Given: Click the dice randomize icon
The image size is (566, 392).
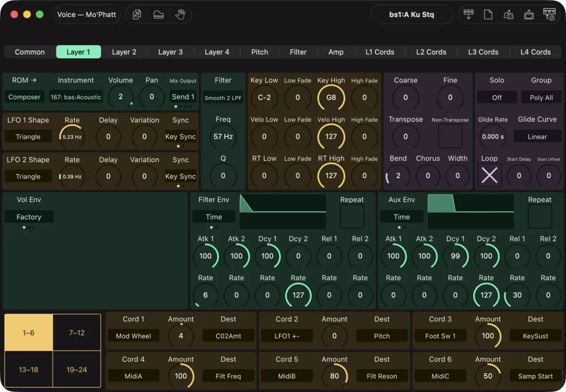Looking at the screenshot, I should coord(508,15).
